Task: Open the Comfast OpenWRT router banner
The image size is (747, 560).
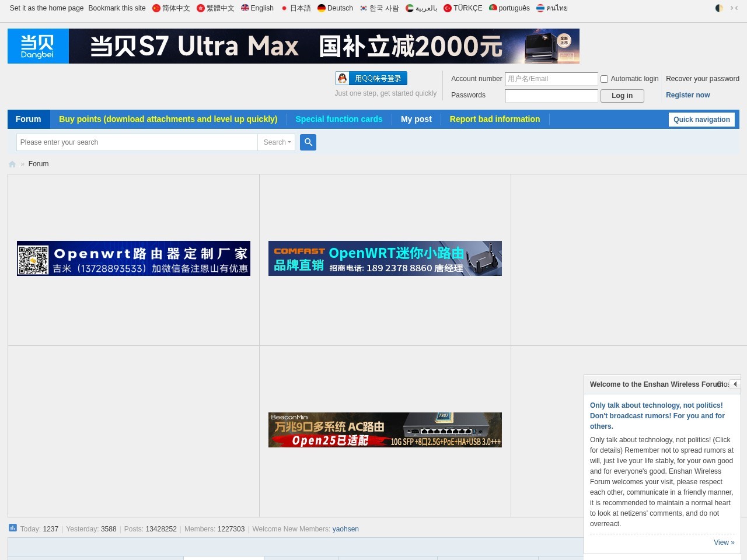Action: (x=385, y=258)
